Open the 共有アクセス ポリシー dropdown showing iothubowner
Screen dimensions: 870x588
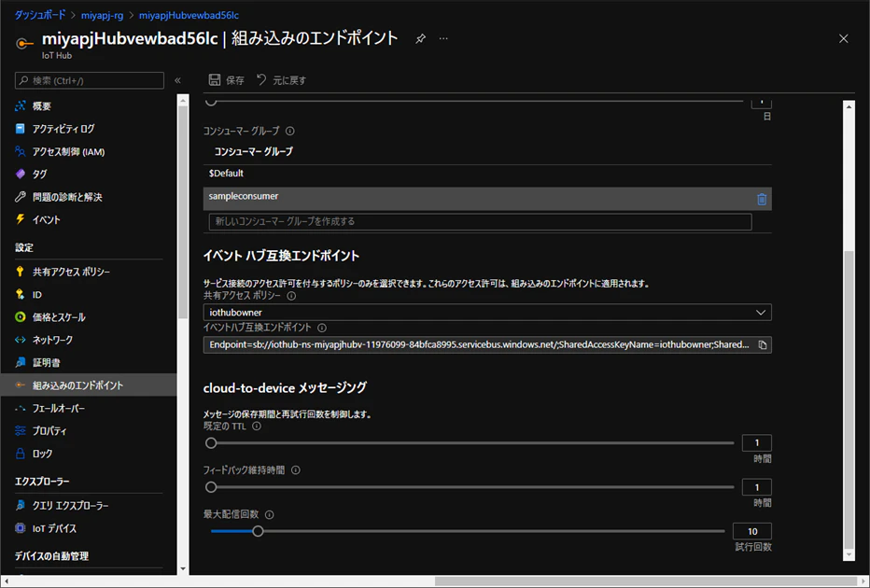(x=487, y=313)
